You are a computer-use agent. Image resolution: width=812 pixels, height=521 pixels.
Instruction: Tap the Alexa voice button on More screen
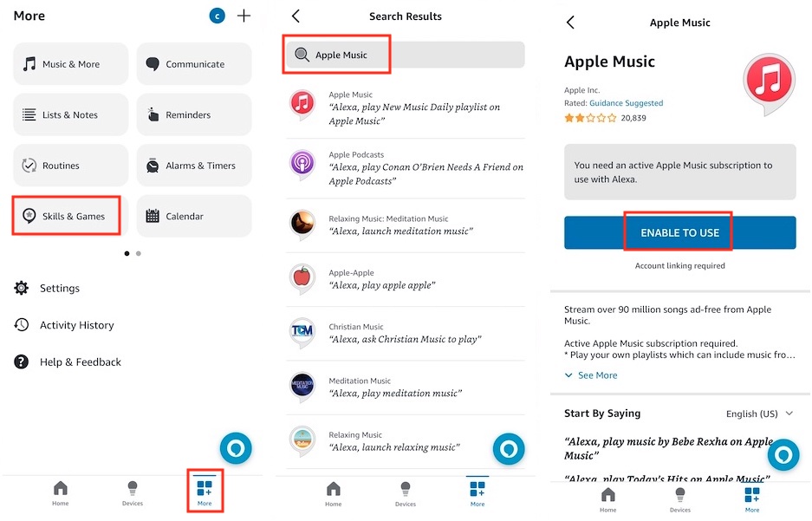click(x=236, y=448)
